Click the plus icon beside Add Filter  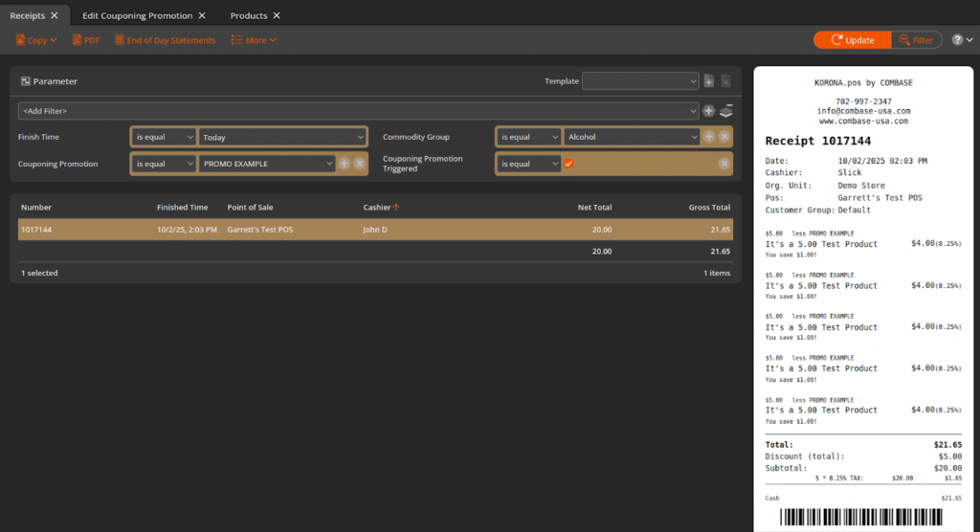coord(709,111)
